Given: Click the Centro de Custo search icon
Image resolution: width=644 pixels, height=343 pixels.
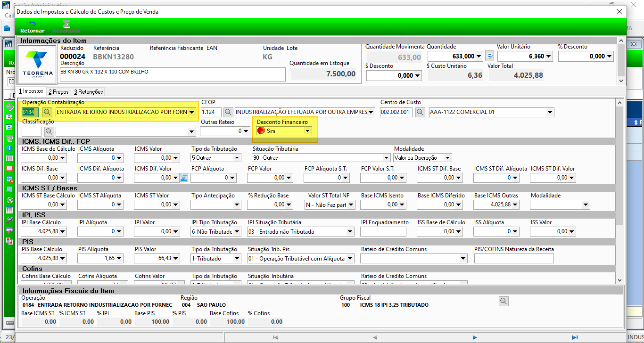Looking at the screenshot, I should [x=421, y=112].
